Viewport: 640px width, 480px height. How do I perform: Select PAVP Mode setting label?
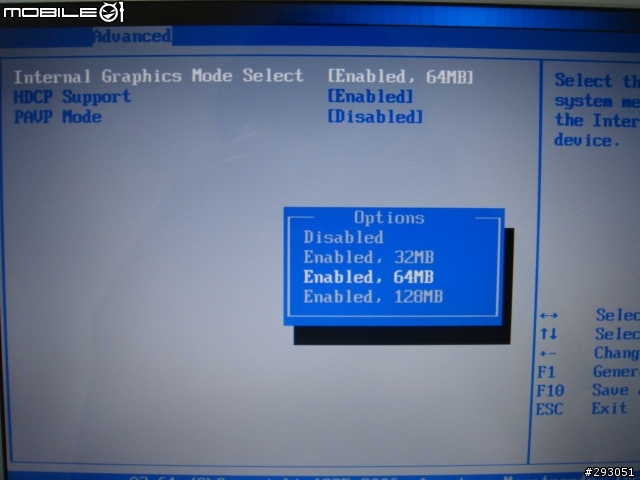[x=58, y=117]
